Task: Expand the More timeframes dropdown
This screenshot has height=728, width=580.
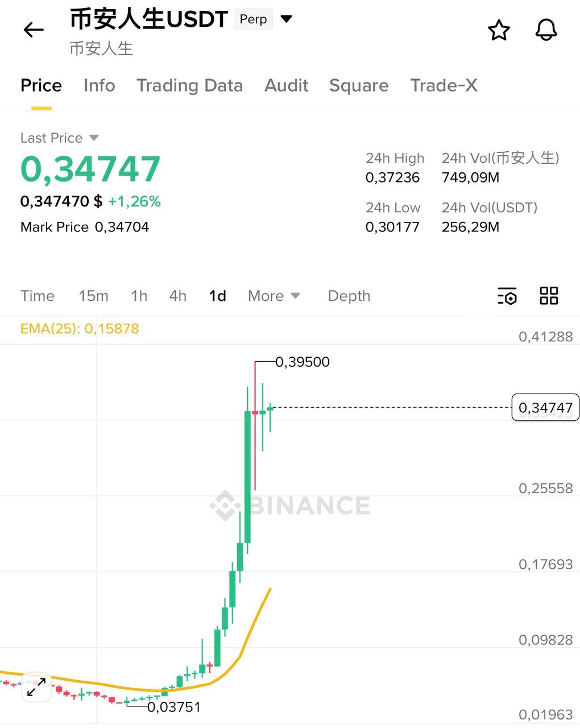Action: (x=274, y=296)
